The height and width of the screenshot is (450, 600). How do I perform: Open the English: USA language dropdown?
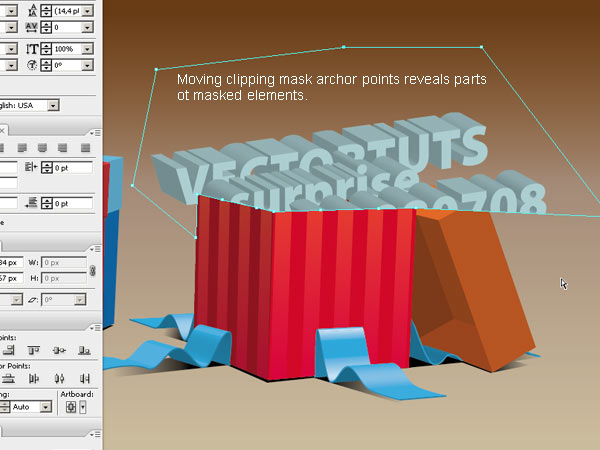[53, 105]
